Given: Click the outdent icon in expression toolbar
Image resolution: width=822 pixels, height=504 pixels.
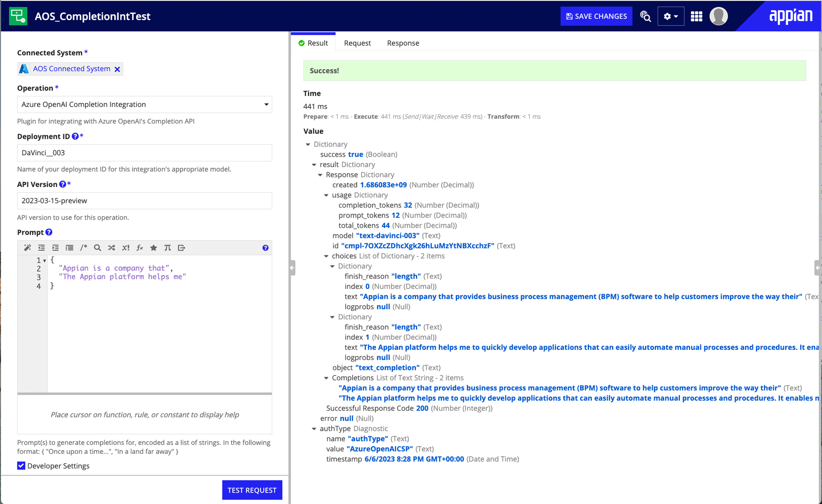Looking at the screenshot, I should 41,248.
